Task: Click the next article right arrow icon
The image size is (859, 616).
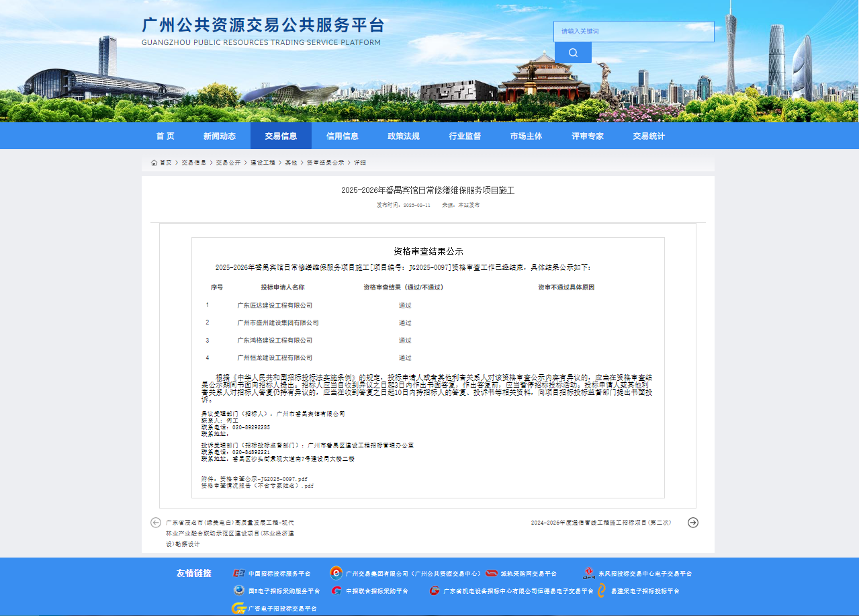Action: (693, 523)
